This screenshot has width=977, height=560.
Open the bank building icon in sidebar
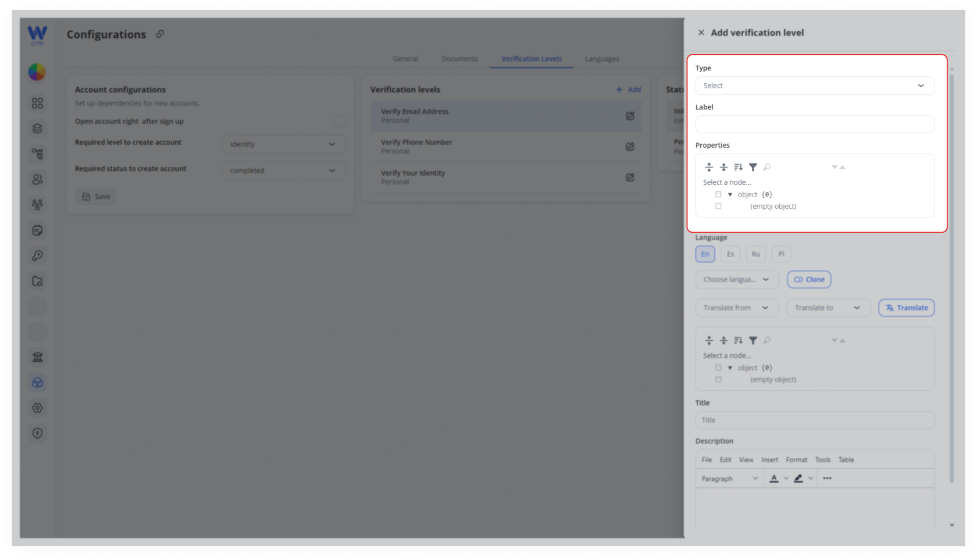click(37, 357)
